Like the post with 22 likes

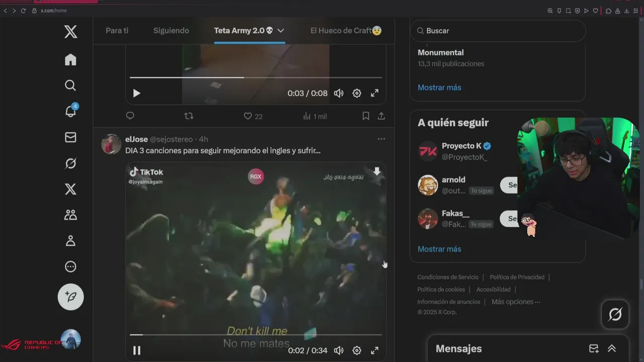pos(253,116)
